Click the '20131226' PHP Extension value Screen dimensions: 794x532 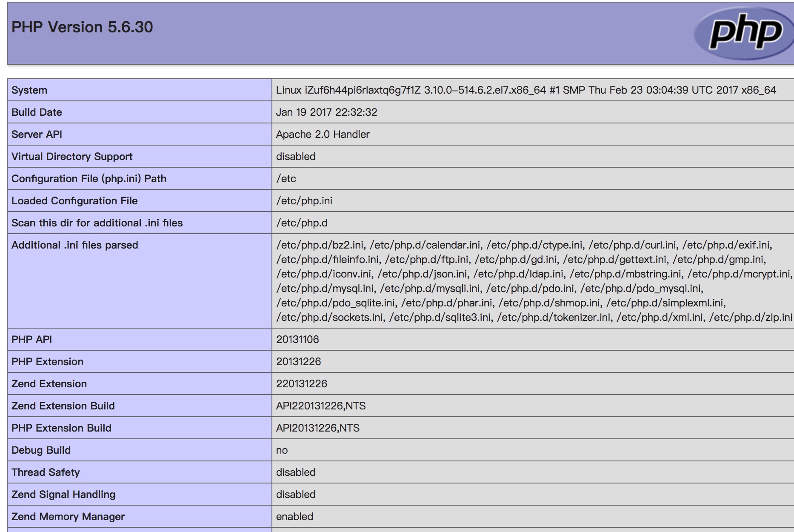[x=298, y=362]
